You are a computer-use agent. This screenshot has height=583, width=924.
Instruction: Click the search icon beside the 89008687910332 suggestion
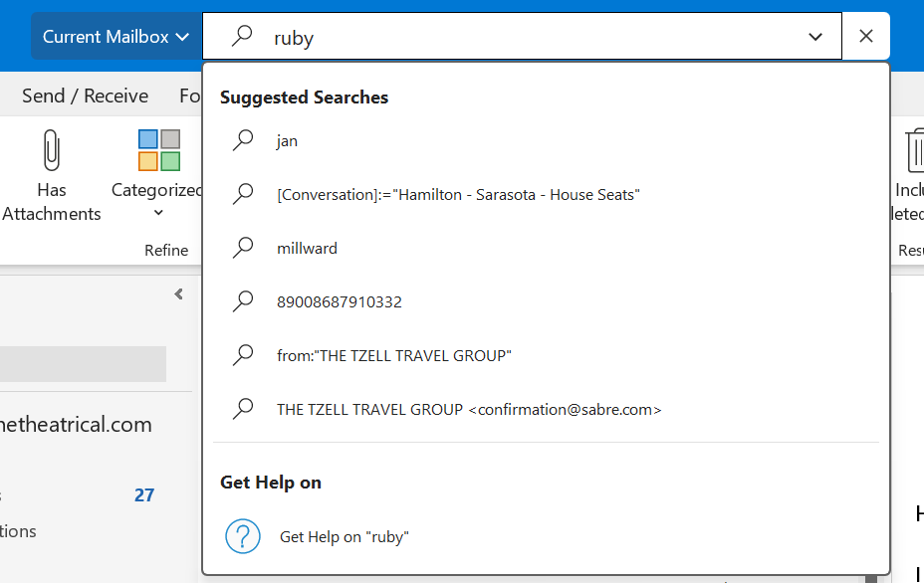point(243,301)
